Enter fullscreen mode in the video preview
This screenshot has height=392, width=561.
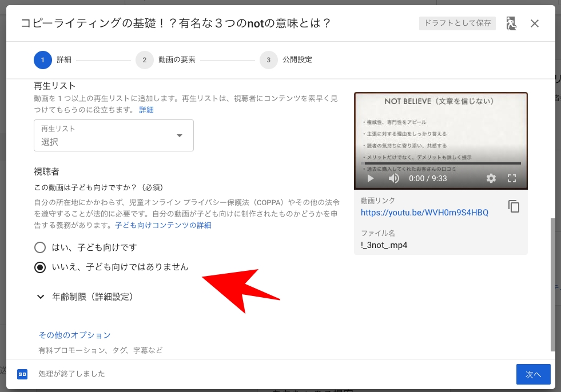512,178
